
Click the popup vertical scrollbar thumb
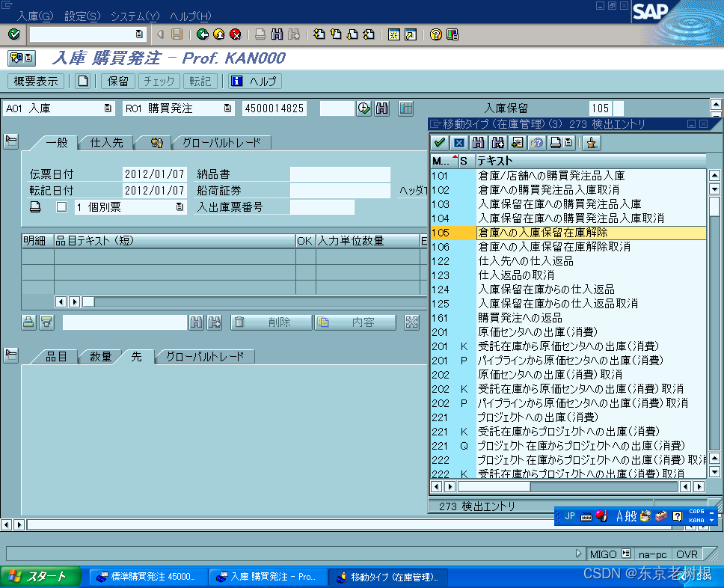coord(714,206)
